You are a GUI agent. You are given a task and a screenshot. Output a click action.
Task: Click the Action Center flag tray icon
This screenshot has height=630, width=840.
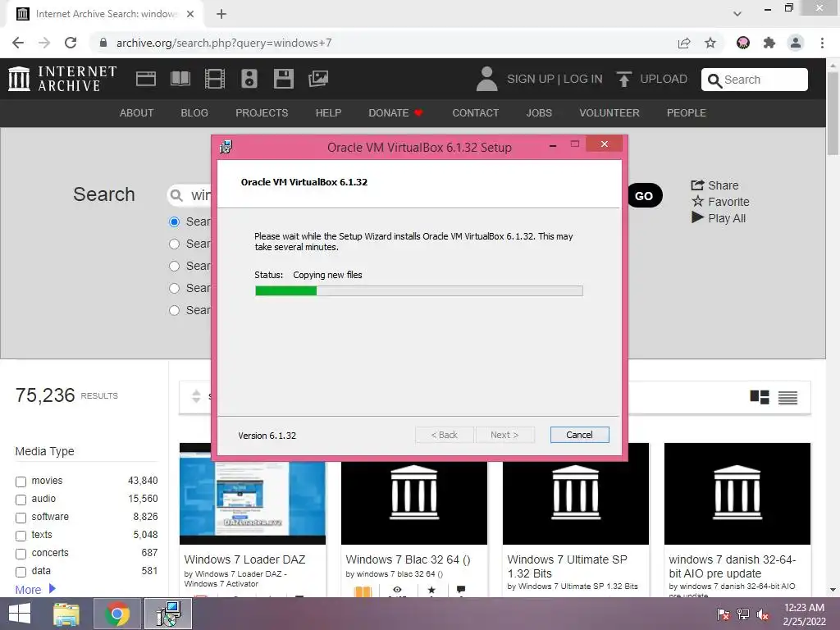point(724,614)
